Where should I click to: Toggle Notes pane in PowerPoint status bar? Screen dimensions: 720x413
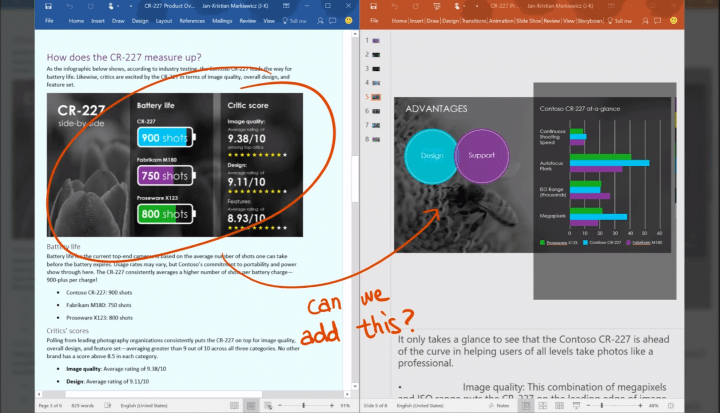pyautogui.click(x=499, y=406)
